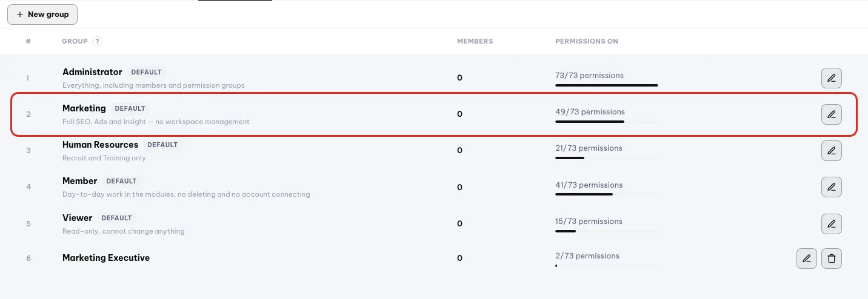The height and width of the screenshot is (299, 868).
Task: Click the MEMBERS column header
Action: pyautogui.click(x=475, y=41)
